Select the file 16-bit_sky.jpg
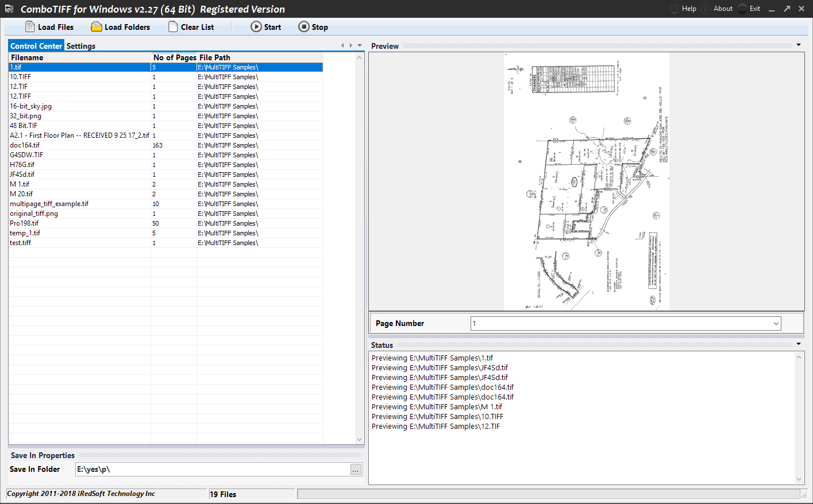This screenshot has height=504, width=813. tap(165, 106)
